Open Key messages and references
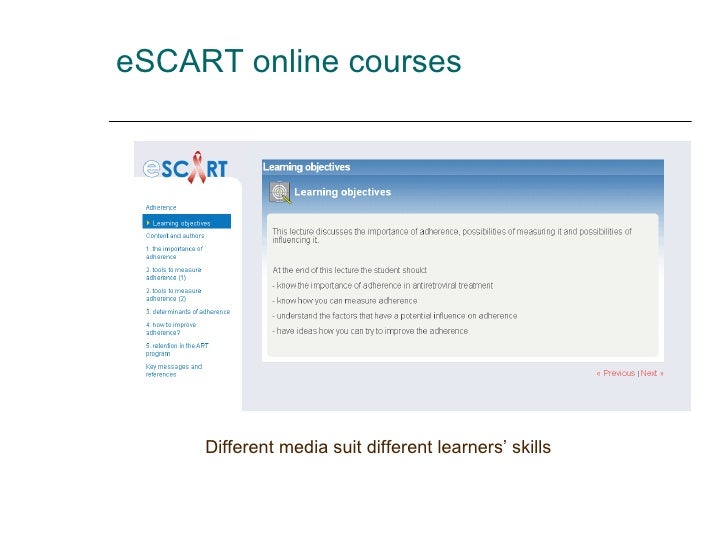728x546 pixels. tap(174, 370)
